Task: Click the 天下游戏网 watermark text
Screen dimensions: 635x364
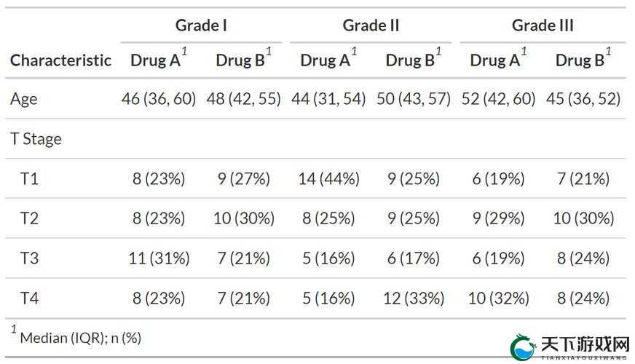Action: point(584,344)
